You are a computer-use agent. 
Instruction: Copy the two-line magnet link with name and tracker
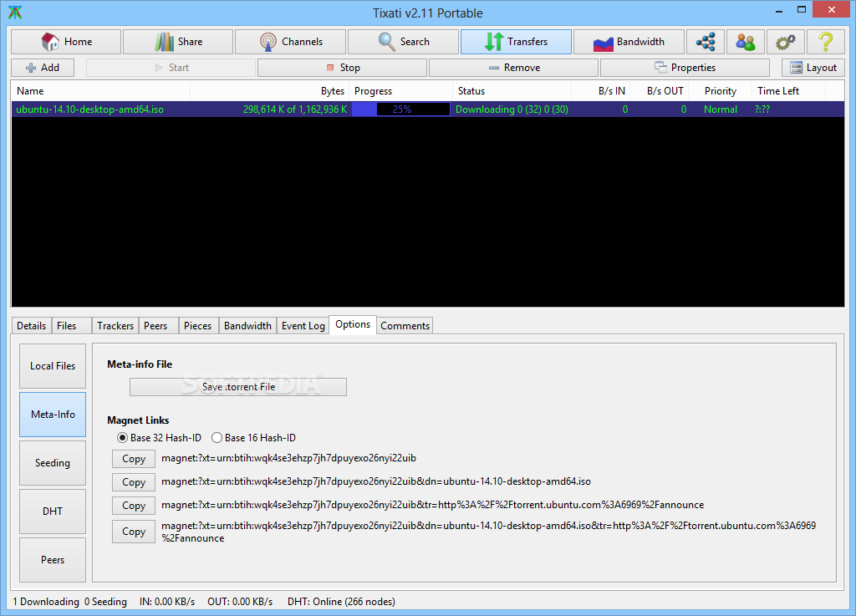(x=134, y=532)
